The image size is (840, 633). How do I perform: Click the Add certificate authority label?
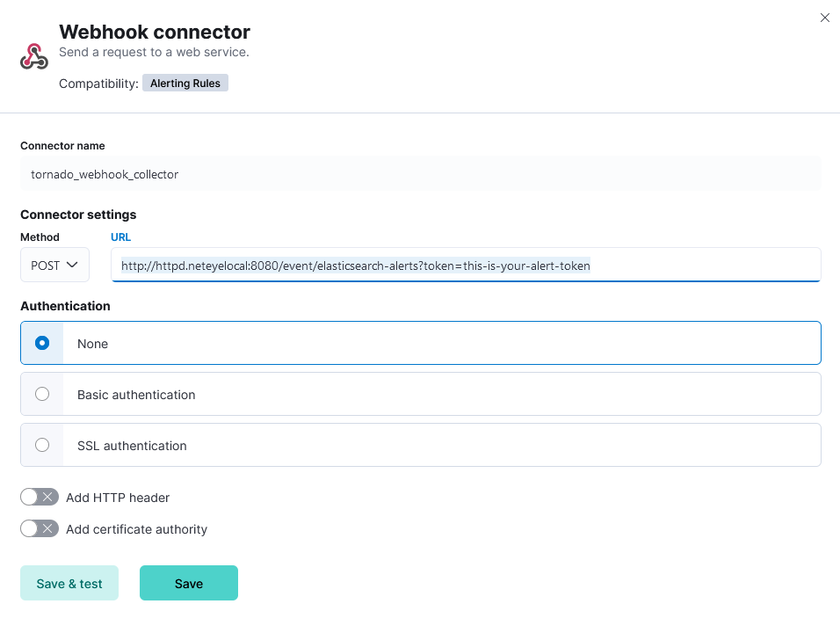[x=136, y=529]
